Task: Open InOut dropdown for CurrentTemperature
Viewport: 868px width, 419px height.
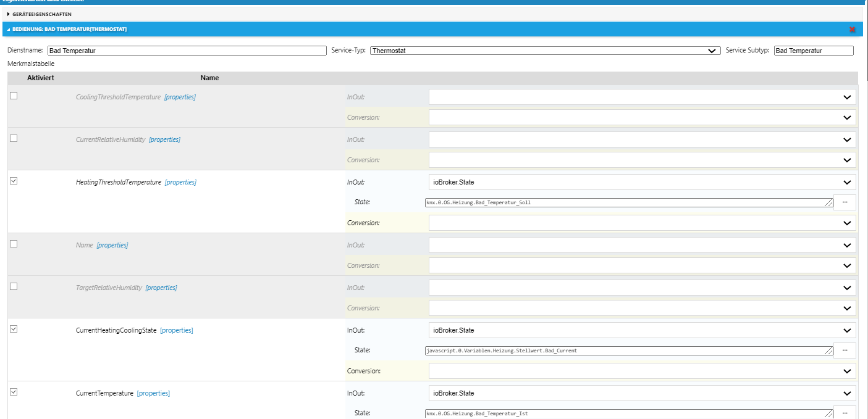Action: coord(643,393)
